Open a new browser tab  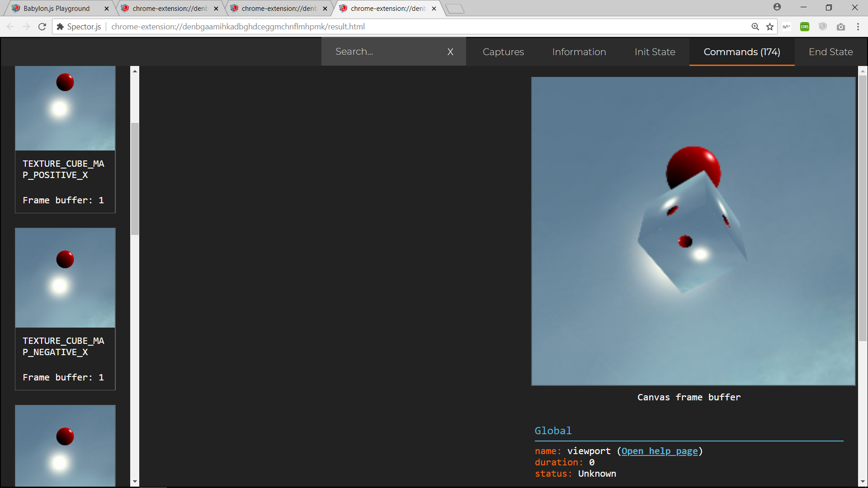455,9
